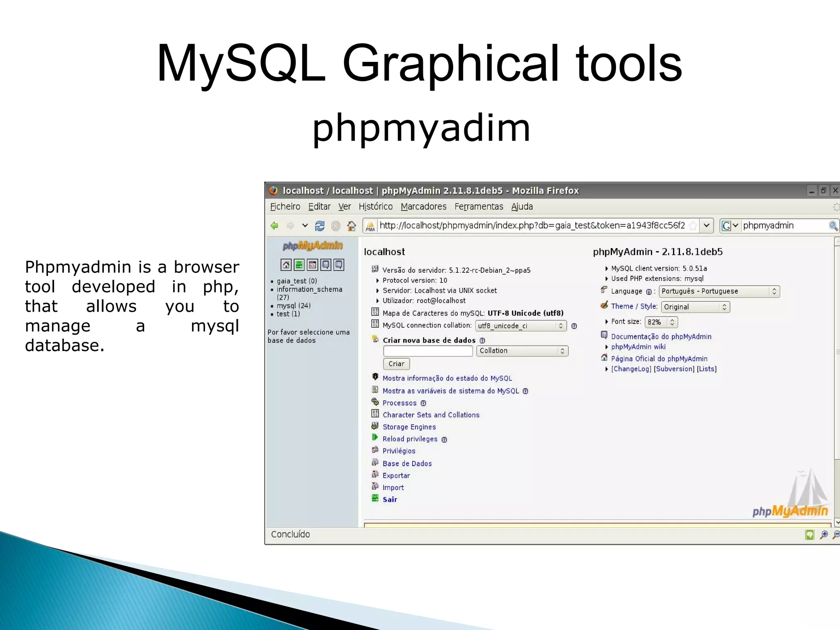Open the Storage Engines link
This screenshot has width=840, height=630.
click(x=409, y=427)
